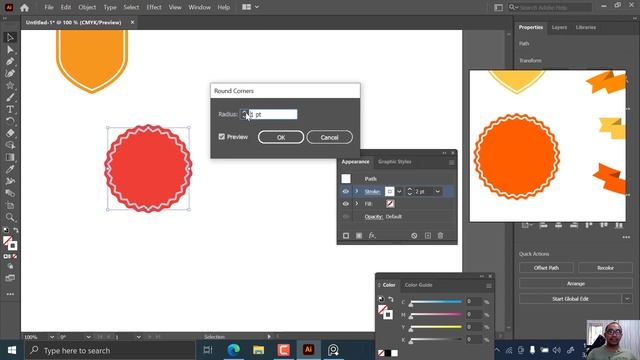Viewport: 640px width, 360px height.
Task: Click Clear Appearance icon
Action: tap(414, 236)
